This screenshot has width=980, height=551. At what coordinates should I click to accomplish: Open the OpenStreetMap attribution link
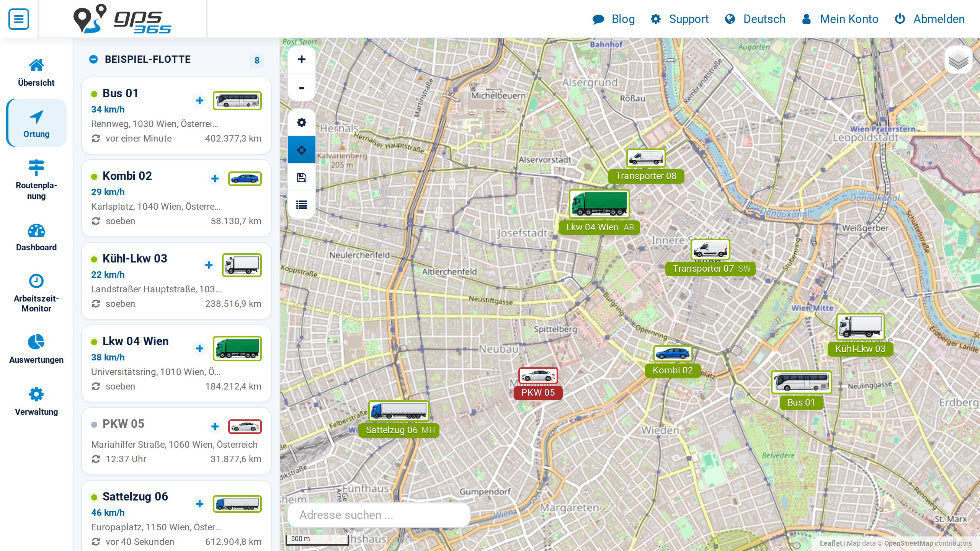(908, 543)
